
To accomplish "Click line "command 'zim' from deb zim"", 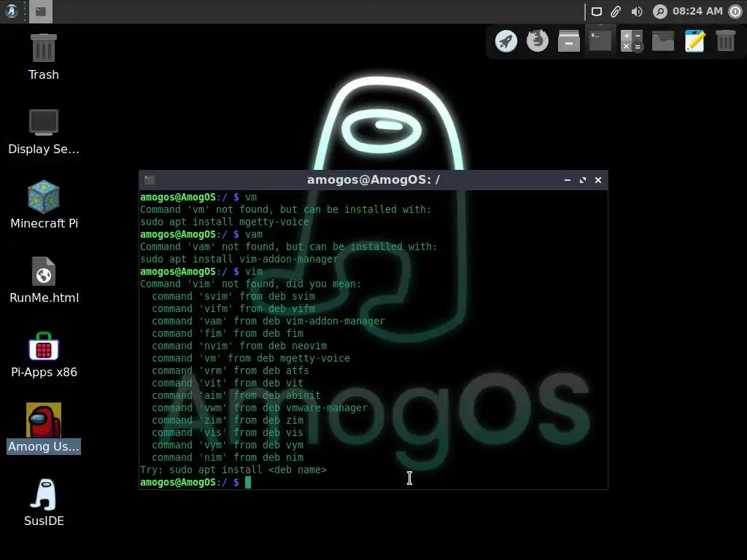I will (228, 420).
